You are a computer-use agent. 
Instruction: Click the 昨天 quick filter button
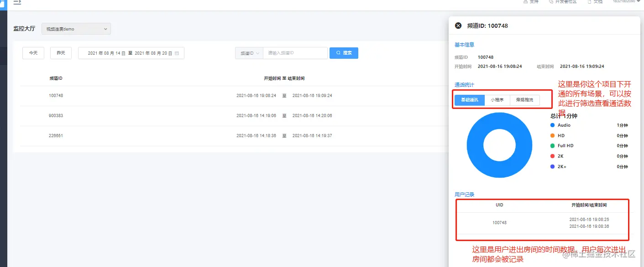[61, 53]
